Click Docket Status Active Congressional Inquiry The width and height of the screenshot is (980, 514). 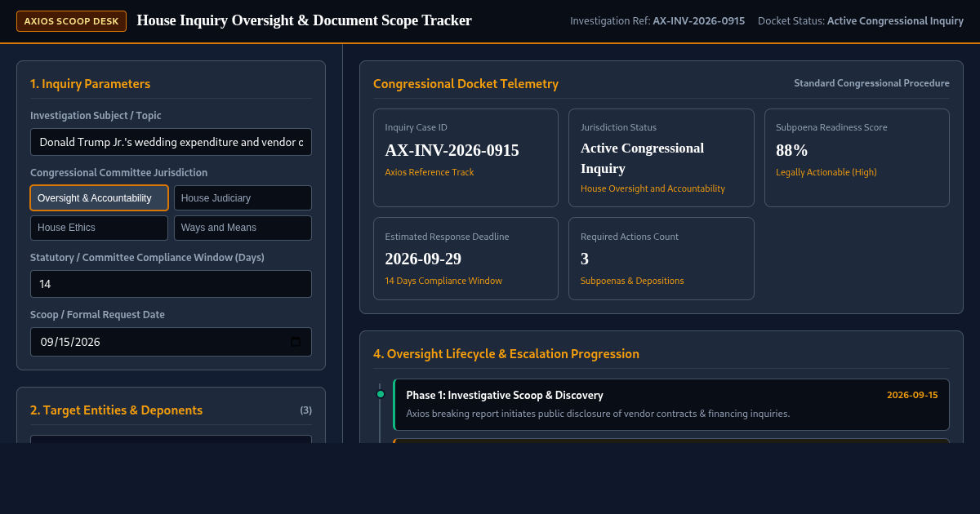[861, 21]
